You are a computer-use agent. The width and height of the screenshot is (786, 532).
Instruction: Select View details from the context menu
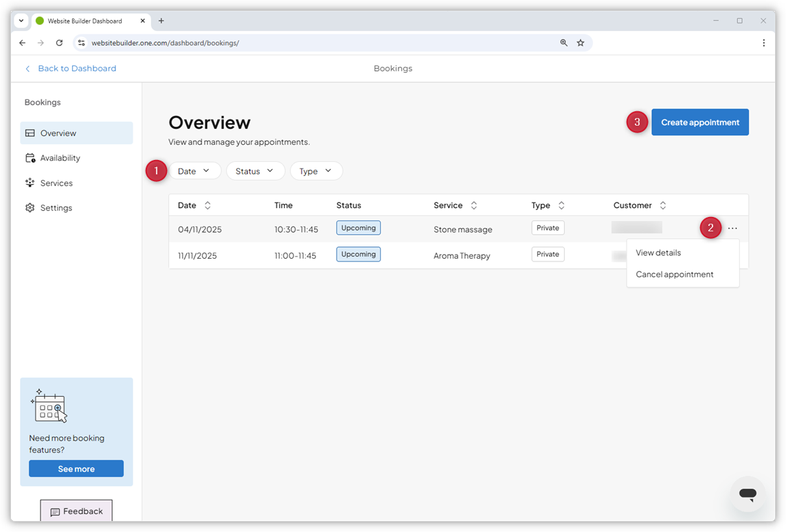[658, 253]
